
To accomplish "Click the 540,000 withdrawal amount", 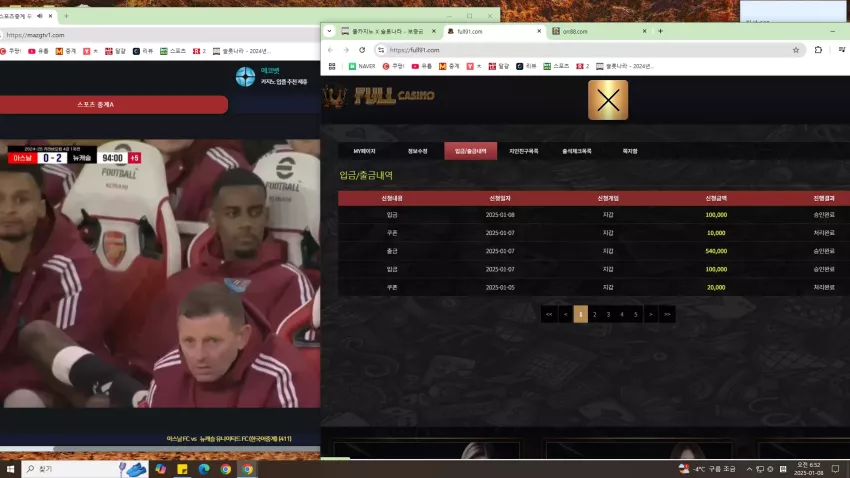I will pos(716,251).
